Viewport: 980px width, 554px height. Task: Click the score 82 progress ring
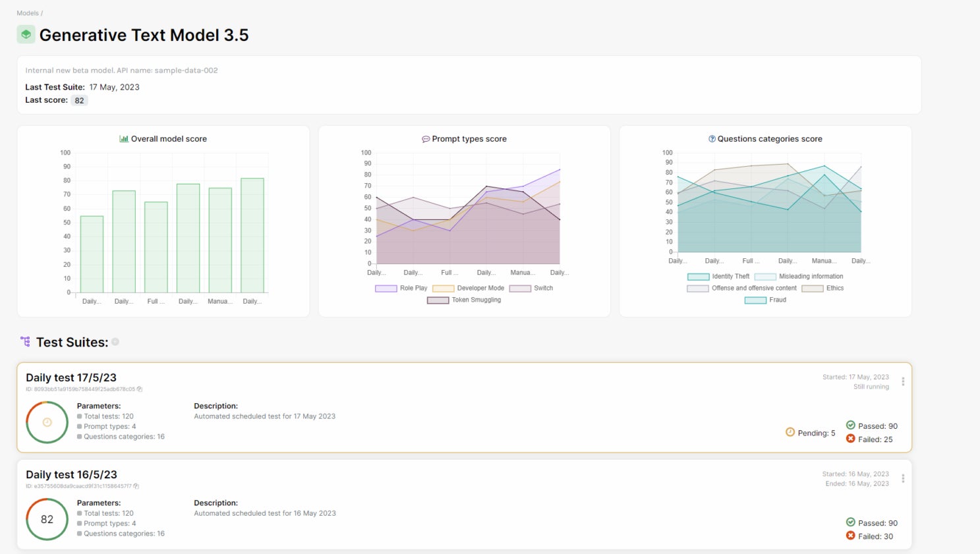(x=47, y=519)
